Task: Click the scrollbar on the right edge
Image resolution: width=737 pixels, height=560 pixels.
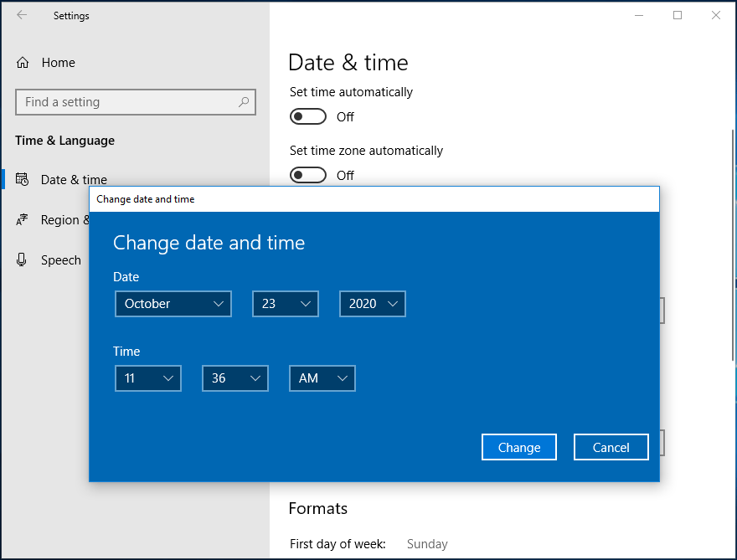Action: [733, 251]
